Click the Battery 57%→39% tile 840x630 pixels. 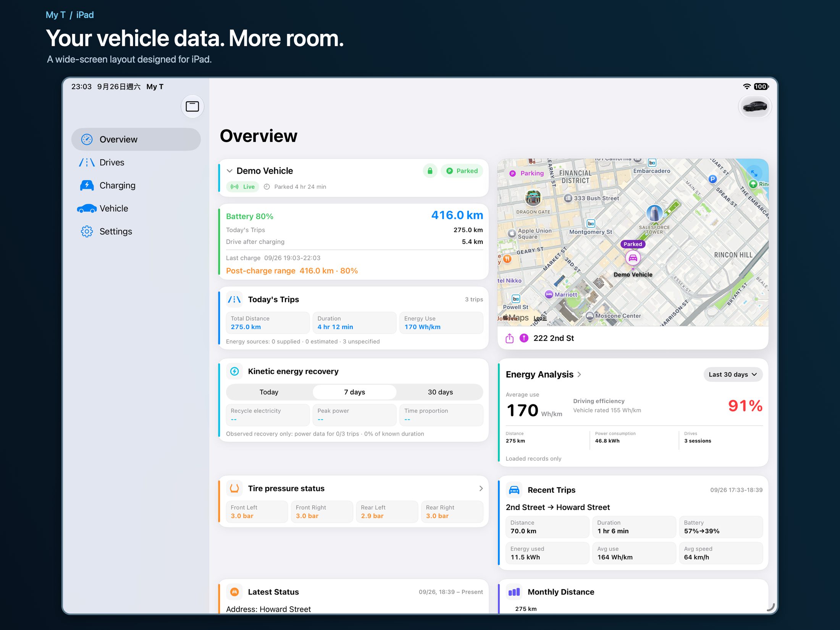pos(720,527)
